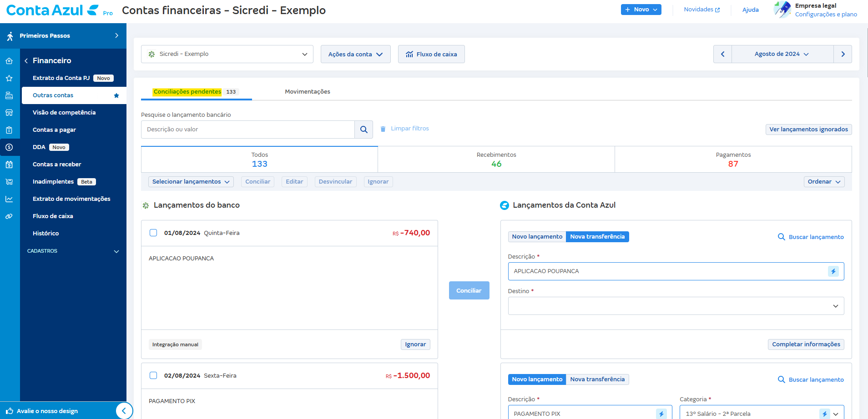Screen dimensions: 868x419
Task: Collapse sidebar with round arrow button
Action: [x=124, y=411]
